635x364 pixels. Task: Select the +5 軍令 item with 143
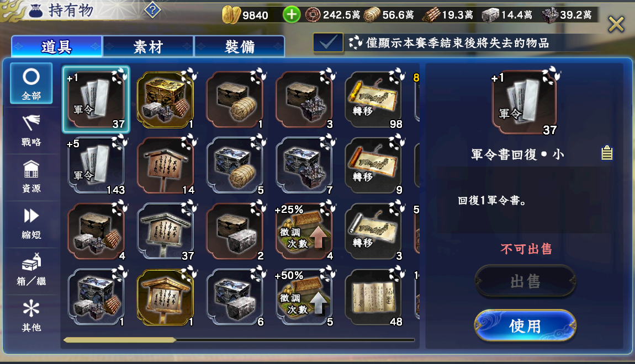tap(96, 165)
